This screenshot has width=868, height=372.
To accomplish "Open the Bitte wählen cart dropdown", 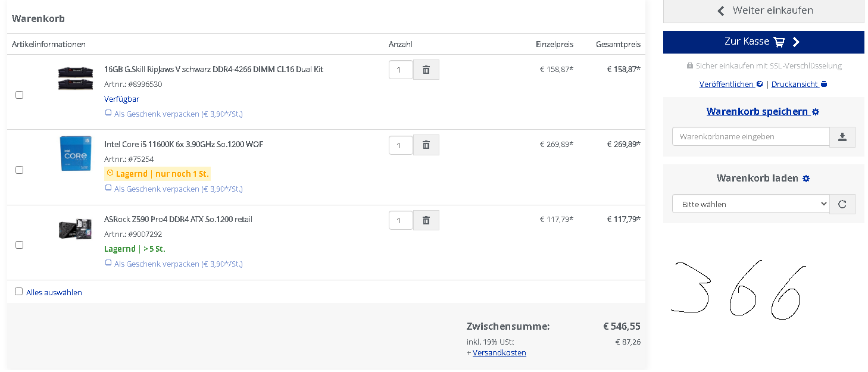I will [751, 204].
